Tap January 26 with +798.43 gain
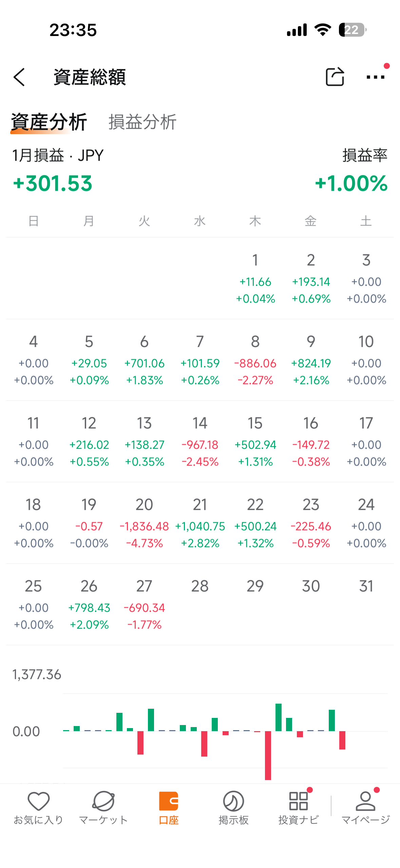Image resolution: width=400 pixels, height=868 pixels. point(89,604)
